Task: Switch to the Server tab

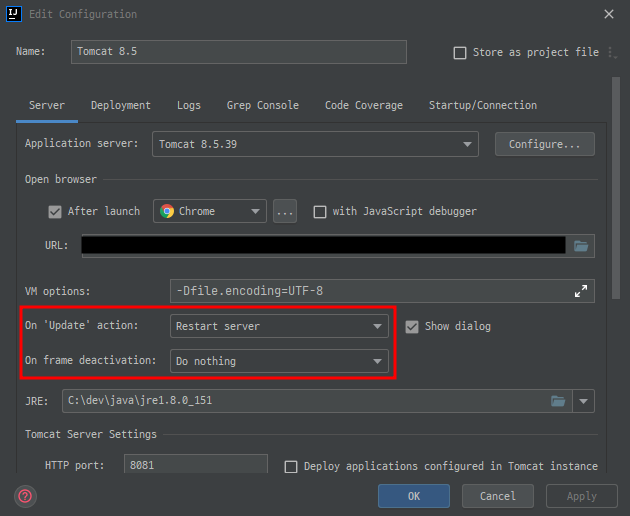Action: click(x=47, y=106)
